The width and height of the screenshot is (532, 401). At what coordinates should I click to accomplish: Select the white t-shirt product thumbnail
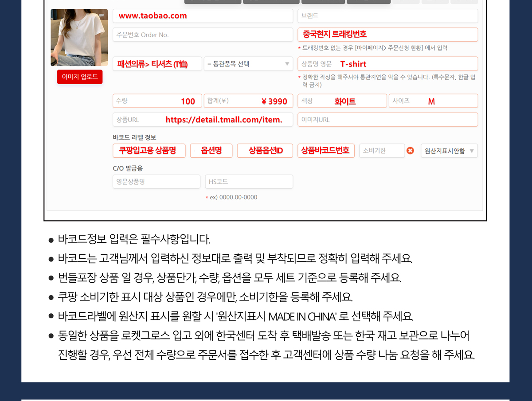[79, 38]
